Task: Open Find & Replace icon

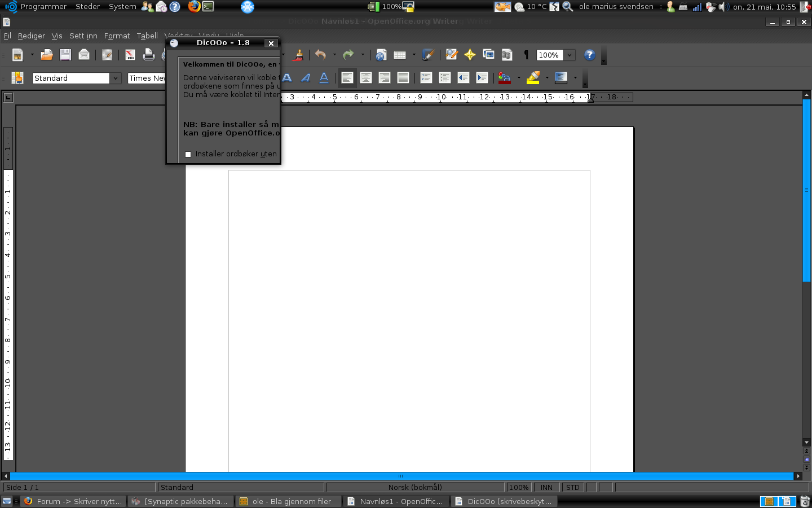Action: tap(451, 55)
